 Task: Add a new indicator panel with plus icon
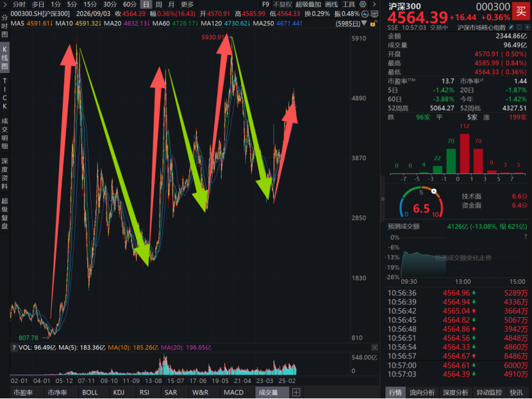(x=296, y=393)
